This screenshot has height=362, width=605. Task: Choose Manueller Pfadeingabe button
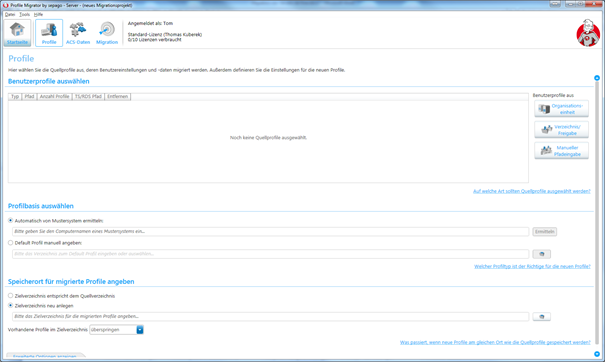click(x=561, y=151)
